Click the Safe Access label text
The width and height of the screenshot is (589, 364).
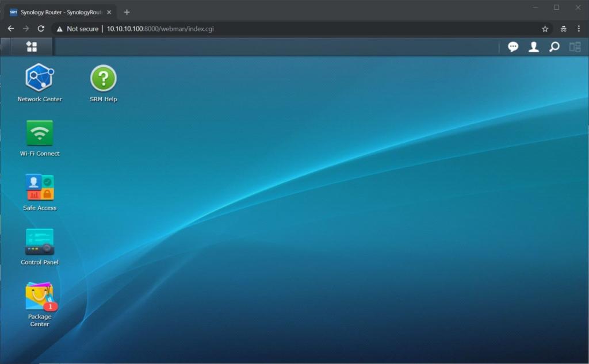tap(40, 208)
